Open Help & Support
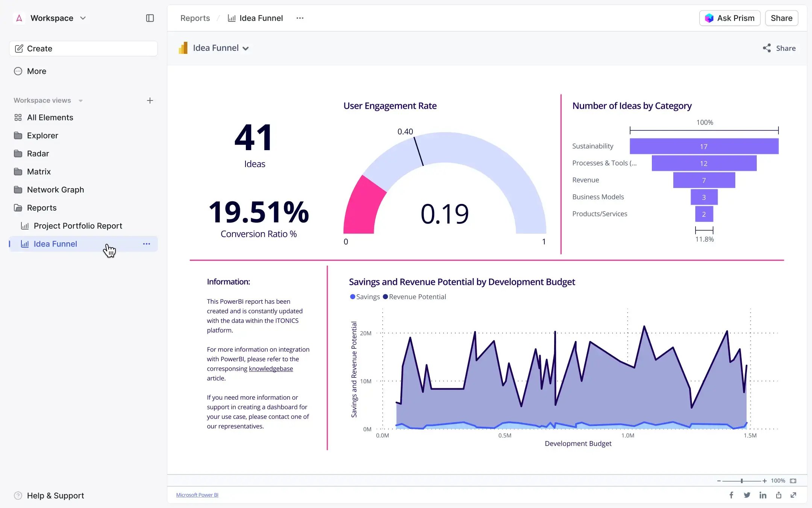The image size is (812, 508). (x=49, y=496)
